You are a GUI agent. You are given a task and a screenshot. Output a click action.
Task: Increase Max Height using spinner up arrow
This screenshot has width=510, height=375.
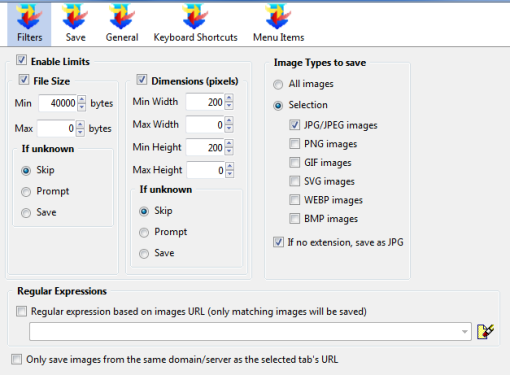pos(230,166)
